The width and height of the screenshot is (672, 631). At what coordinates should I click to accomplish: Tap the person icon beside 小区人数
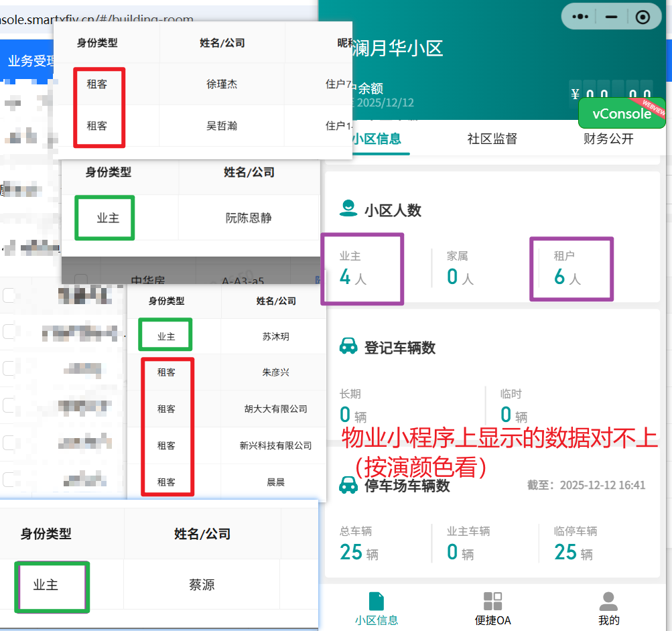[349, 209]
